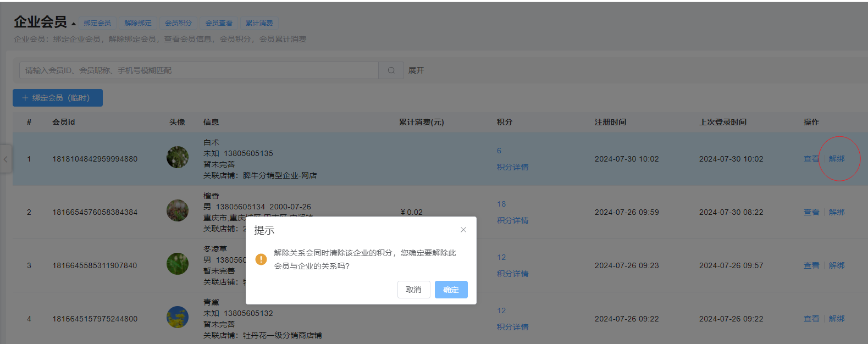Image resolution: width=868 pixels, height=344 pixels.
Task: Click points value 12 for 冬凌草
Action: 501,257
